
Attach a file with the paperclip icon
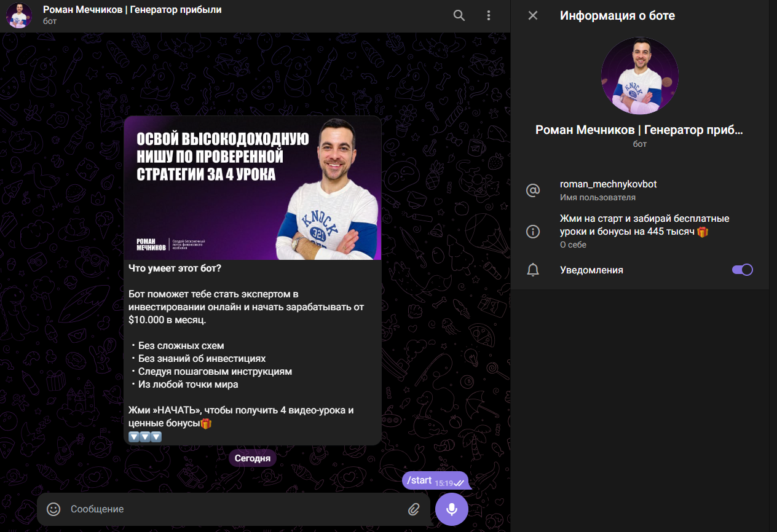click(x=414, y=509)
